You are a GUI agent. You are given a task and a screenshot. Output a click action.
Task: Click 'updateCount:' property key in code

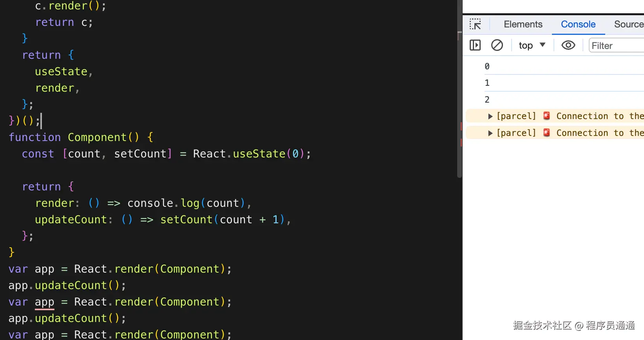tap(74, 219)
